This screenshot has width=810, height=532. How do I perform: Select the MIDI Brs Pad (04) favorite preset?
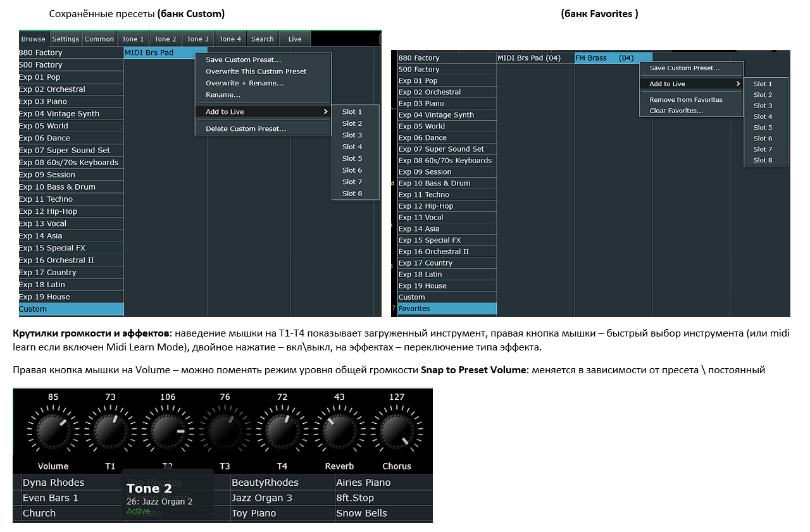[535, 58]
